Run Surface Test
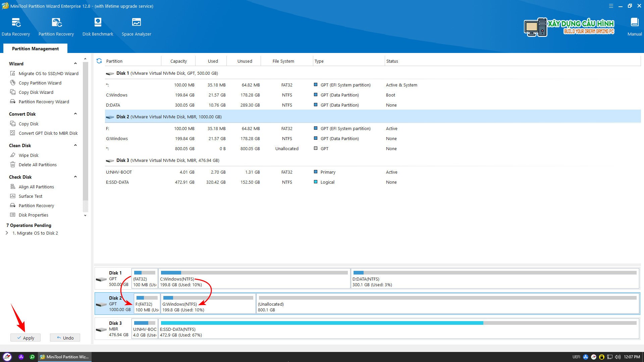 click(26, 196)
